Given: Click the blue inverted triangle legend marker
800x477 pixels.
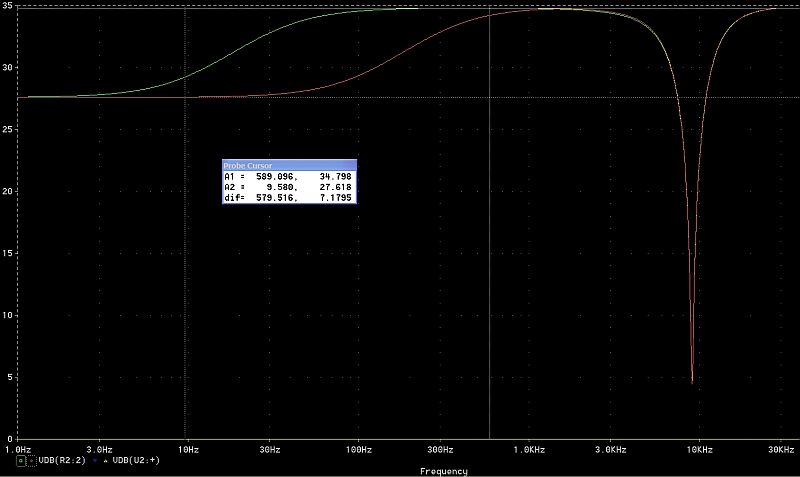Looking at the screenshot, I should (95, 460).
